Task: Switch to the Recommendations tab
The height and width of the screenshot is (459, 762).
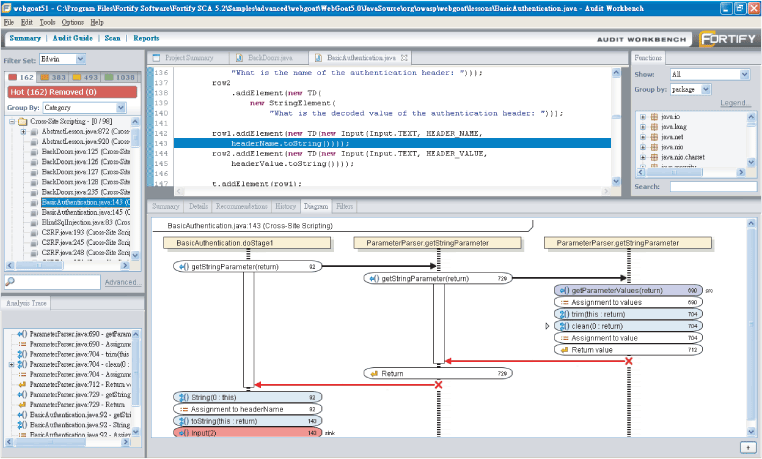Action: 242,206
